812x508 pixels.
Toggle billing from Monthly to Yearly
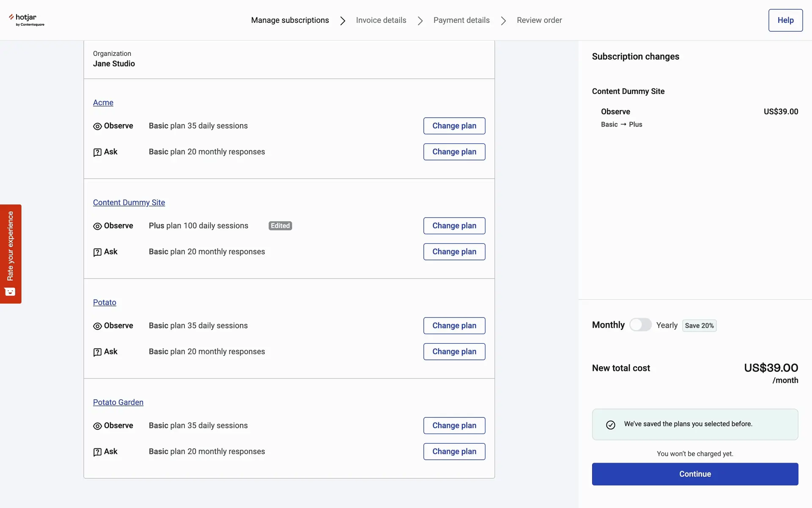click(640, 325)
